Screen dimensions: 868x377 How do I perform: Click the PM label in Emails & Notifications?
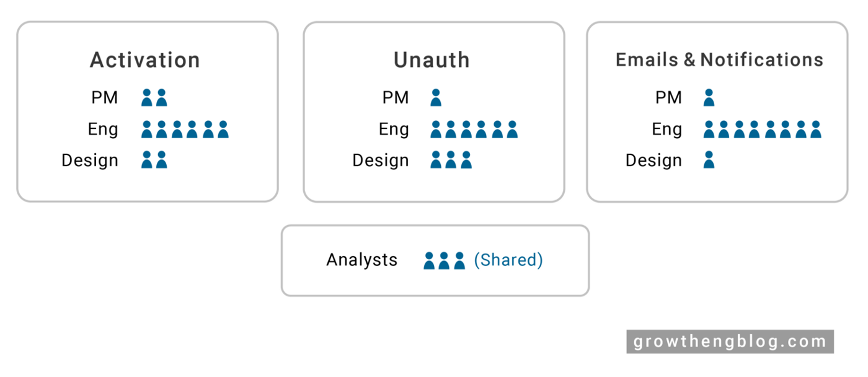point(668,98)
